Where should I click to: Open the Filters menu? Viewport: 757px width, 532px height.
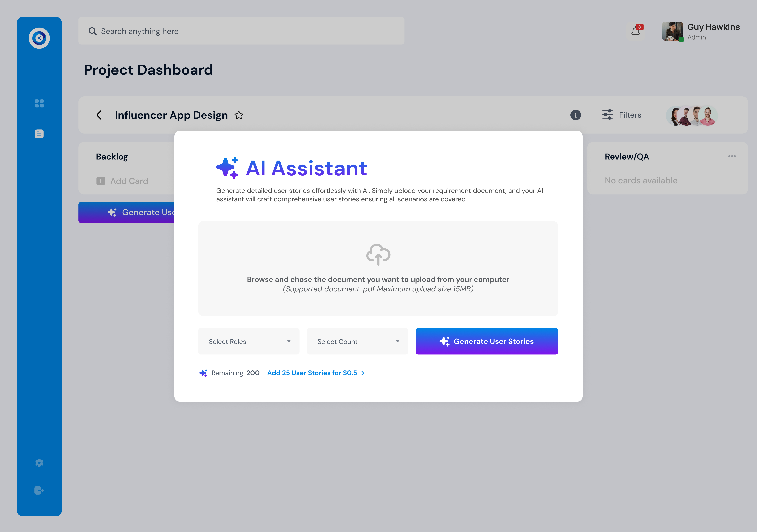(622, 115)
